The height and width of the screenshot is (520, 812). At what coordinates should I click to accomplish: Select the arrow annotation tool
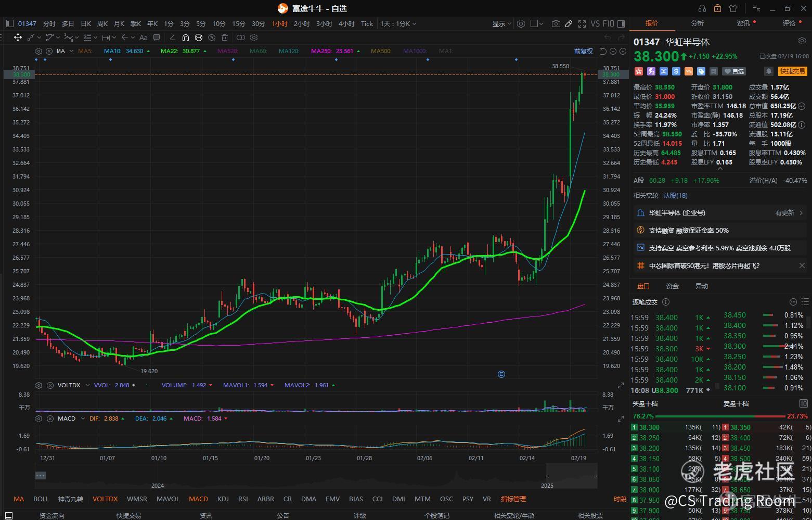(124, 37)
